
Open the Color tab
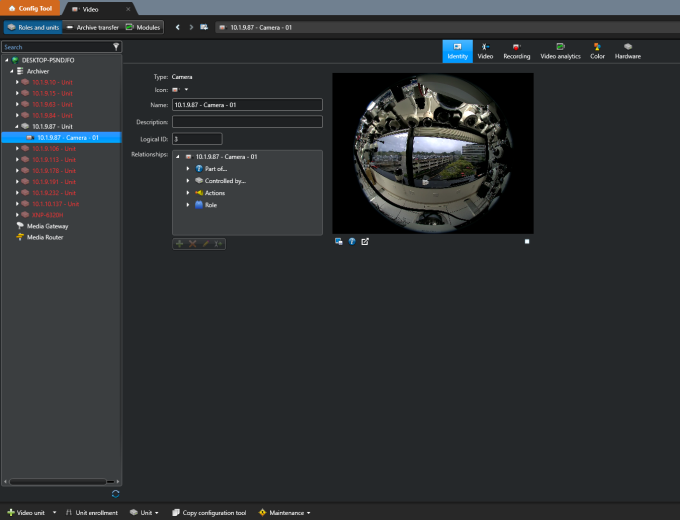pos(597,51)
